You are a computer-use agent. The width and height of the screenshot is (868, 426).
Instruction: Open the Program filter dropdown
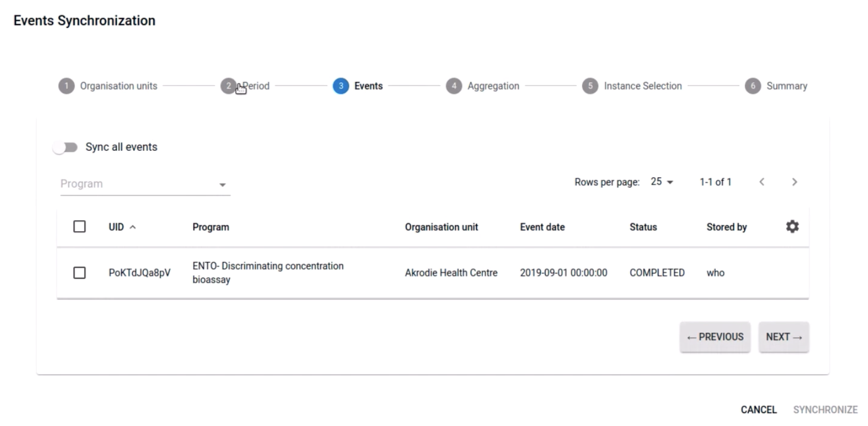(145, 184)
